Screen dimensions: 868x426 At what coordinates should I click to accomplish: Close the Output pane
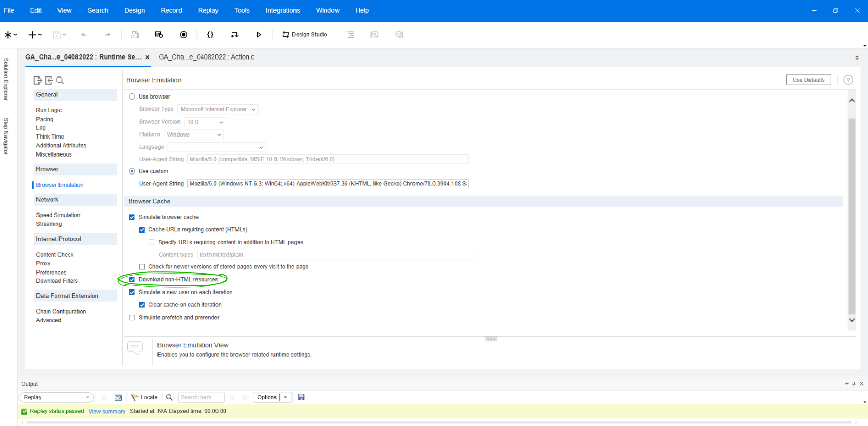coord(862,384)
